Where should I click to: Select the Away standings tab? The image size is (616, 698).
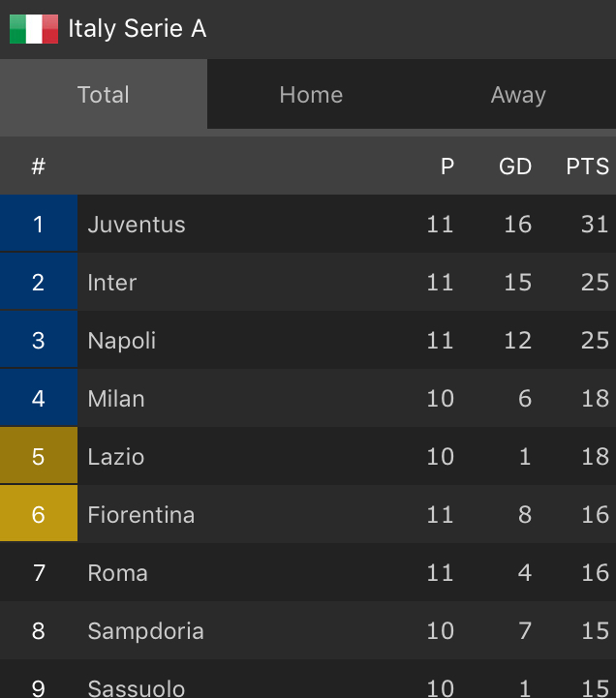click(518, 95)
